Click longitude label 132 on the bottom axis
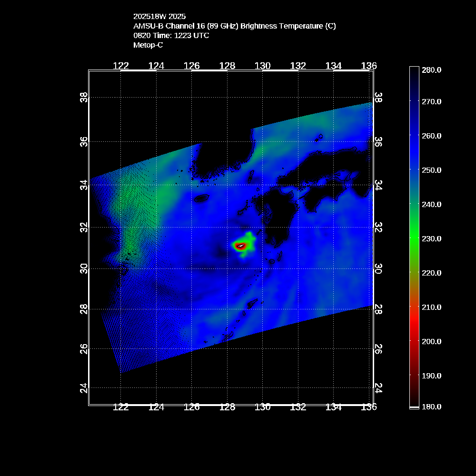This screenshot has width=476, height=476. click(298, 407)
